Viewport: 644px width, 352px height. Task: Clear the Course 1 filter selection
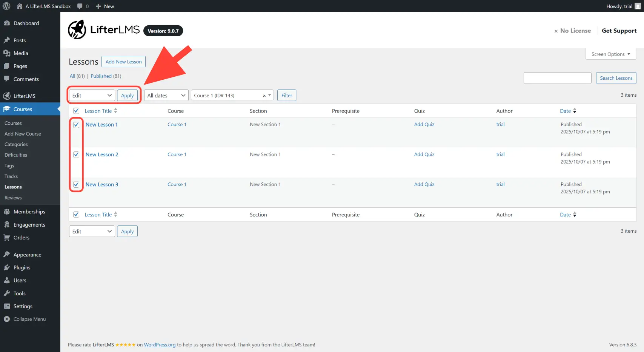264,96
